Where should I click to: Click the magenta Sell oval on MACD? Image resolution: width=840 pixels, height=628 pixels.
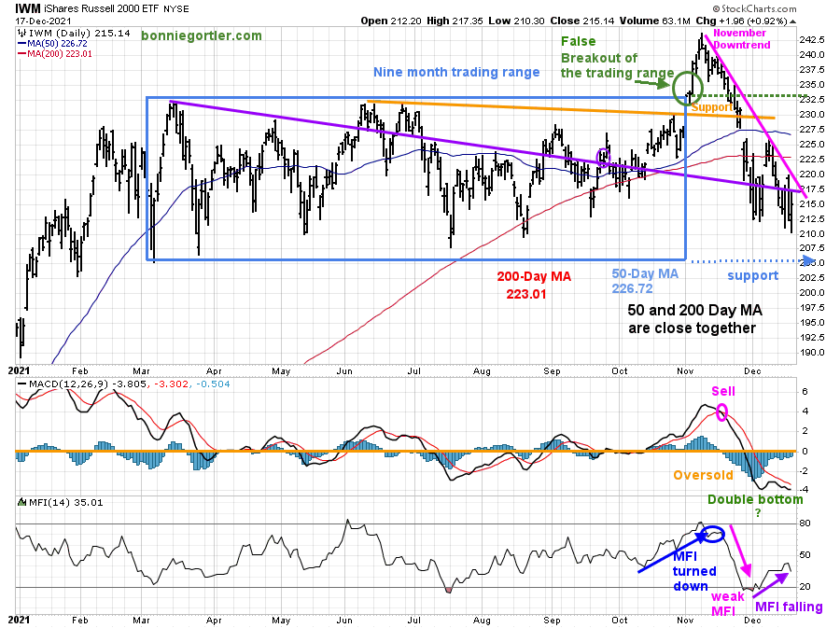[721, 412]
